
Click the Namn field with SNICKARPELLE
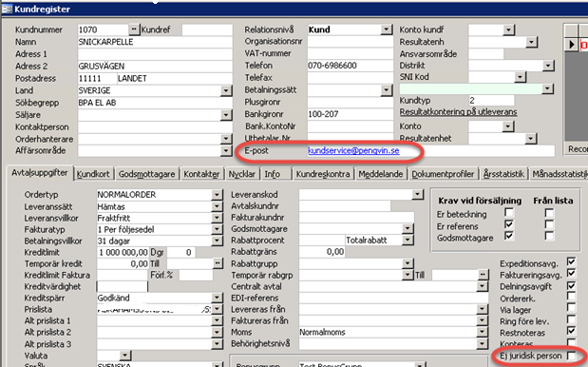pos(155,42)
